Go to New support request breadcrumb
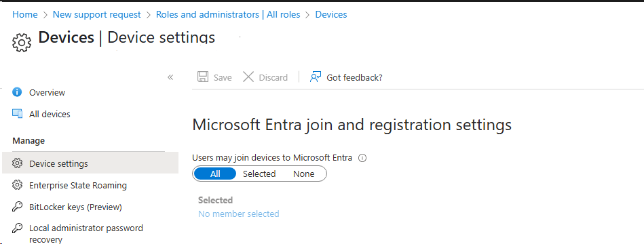This screenshot has width=644, height=244. click(97, 14)
